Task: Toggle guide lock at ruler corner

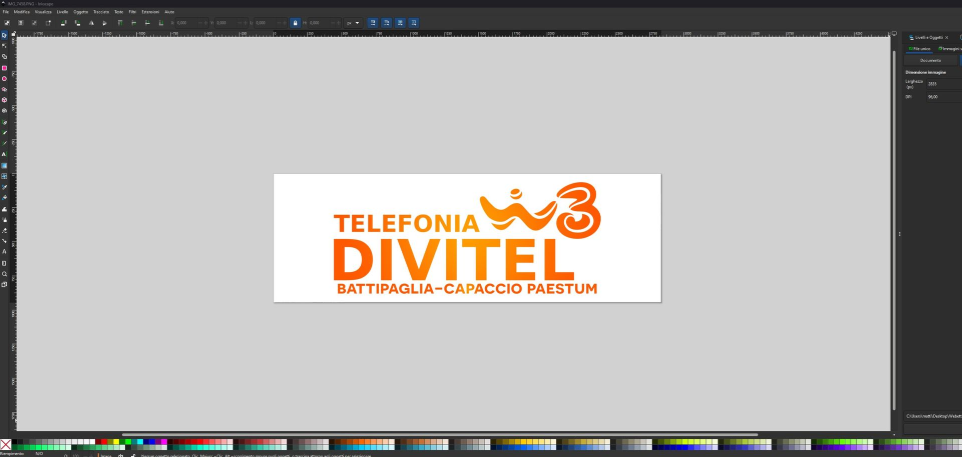Action: [13, 34]
